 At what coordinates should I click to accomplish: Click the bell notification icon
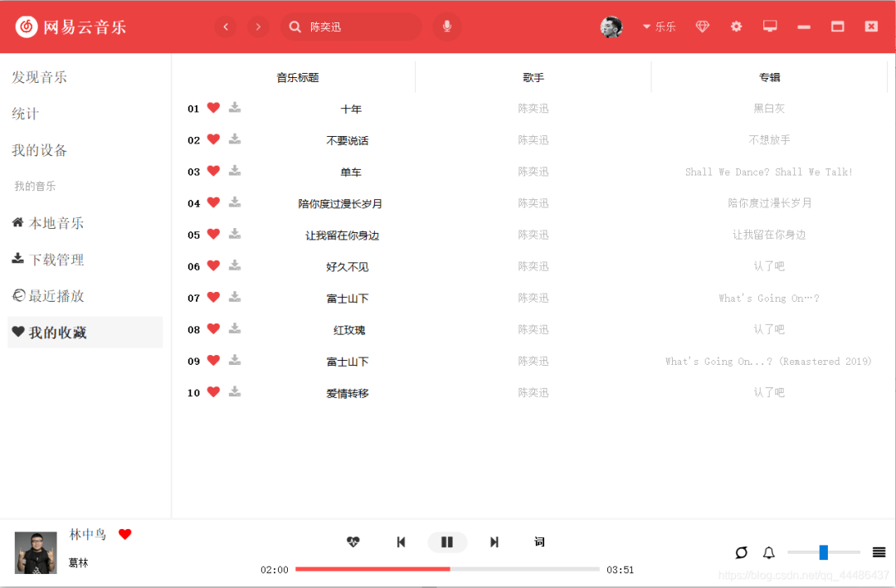769,552
